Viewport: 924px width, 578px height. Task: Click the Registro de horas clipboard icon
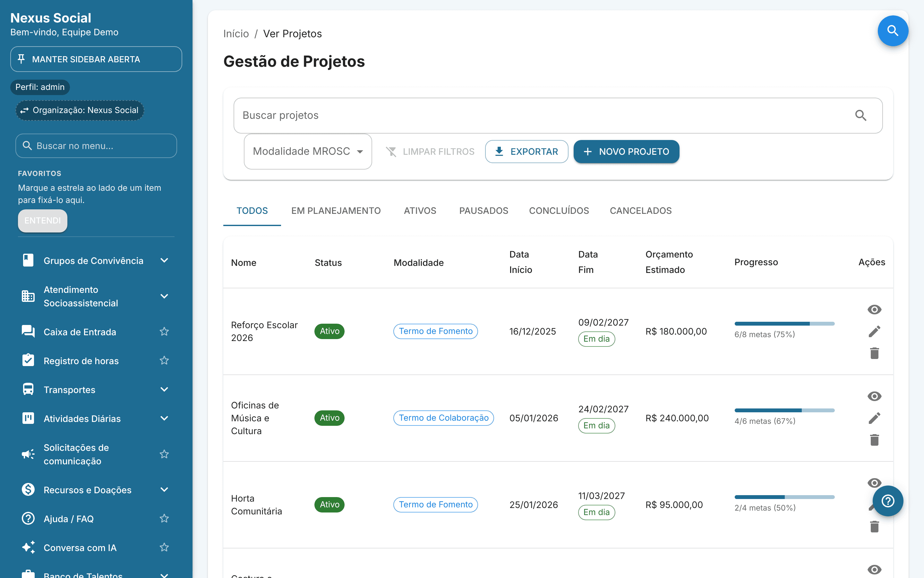pos(28,360)
